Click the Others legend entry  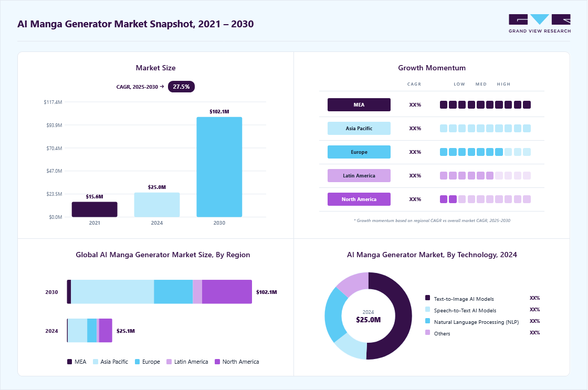pyautogui.click(x=442, y=334)
